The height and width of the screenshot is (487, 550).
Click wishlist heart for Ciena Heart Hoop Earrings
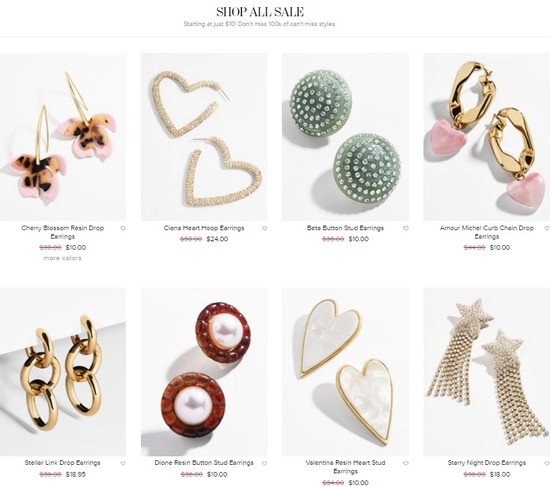[264, 228]
